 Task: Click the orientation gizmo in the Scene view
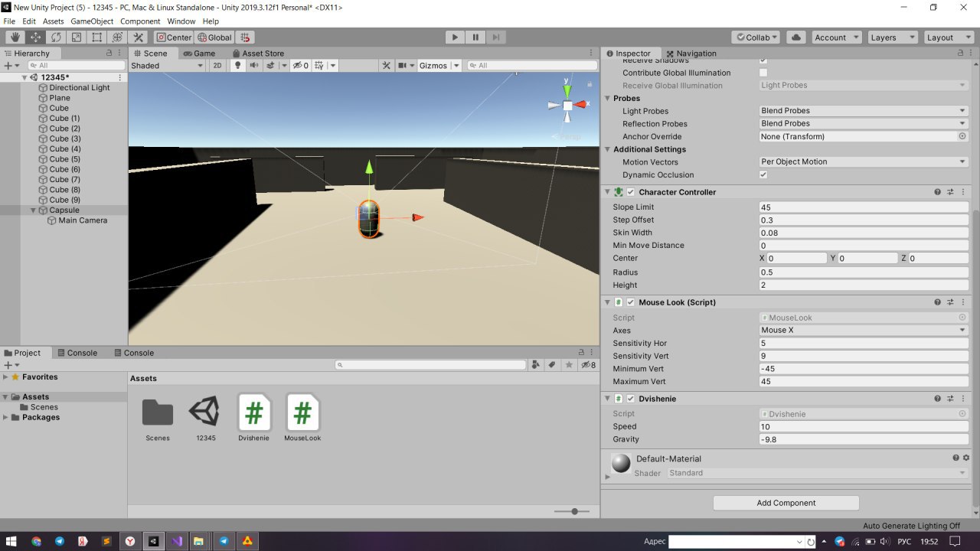point(567,105)
